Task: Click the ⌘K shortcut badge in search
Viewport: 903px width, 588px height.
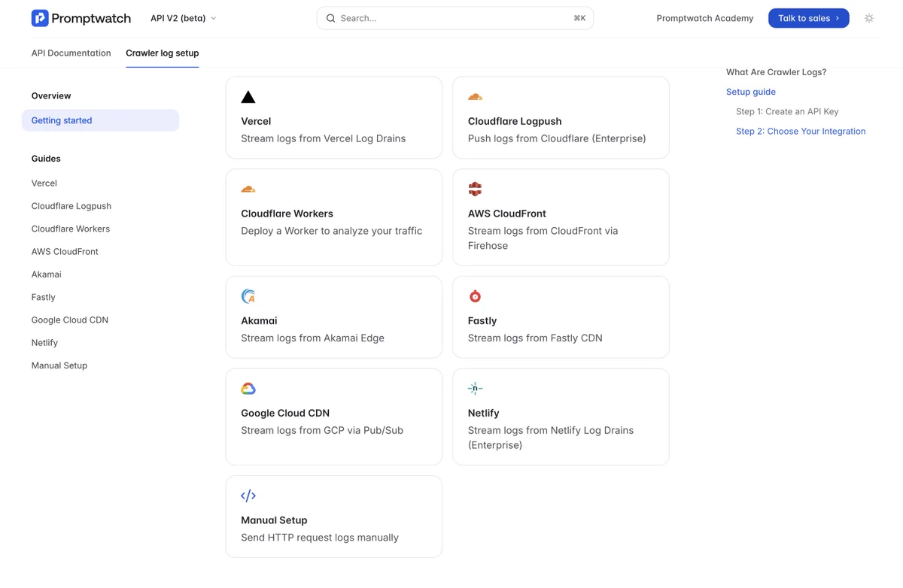Action: (579, 18)
